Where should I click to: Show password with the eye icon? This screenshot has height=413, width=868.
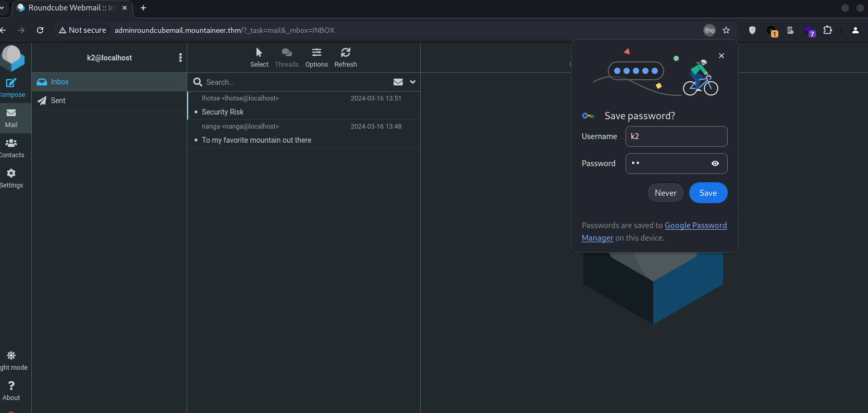click(x=715, y=164)
